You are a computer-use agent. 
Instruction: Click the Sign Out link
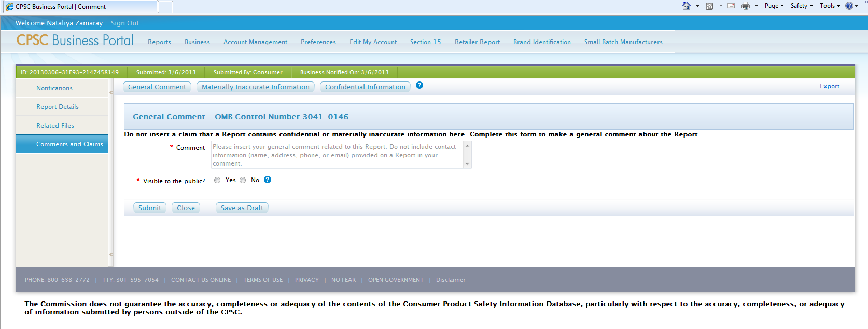[x=125, y=23]
